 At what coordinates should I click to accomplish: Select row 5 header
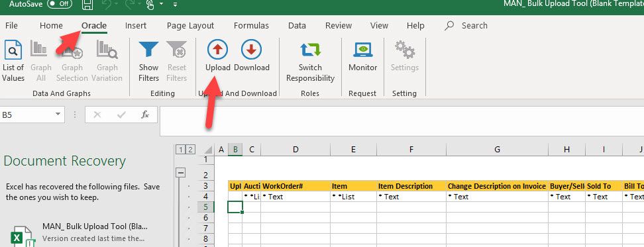[206, 207]
